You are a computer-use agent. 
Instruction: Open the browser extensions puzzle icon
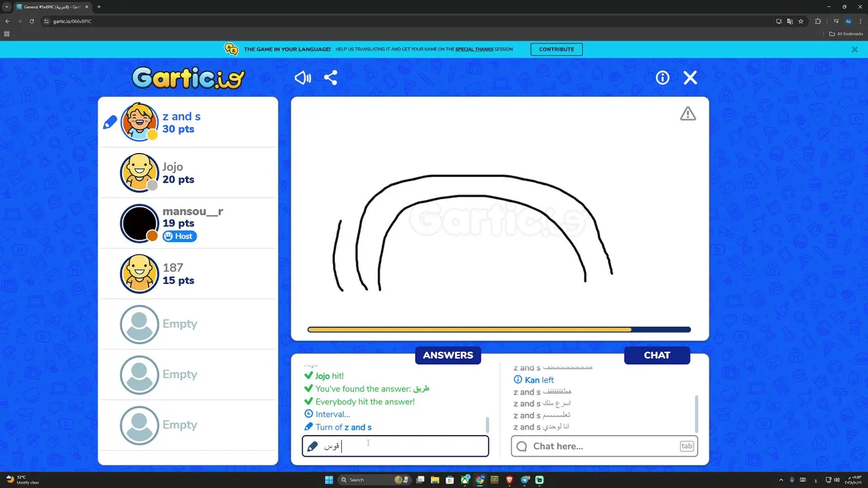point(818,21)
